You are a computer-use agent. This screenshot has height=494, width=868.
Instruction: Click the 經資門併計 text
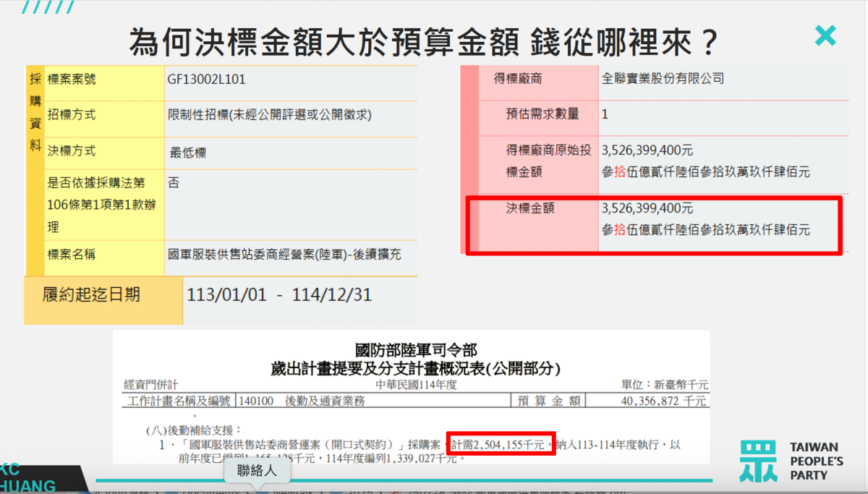(x=150, y=385)
